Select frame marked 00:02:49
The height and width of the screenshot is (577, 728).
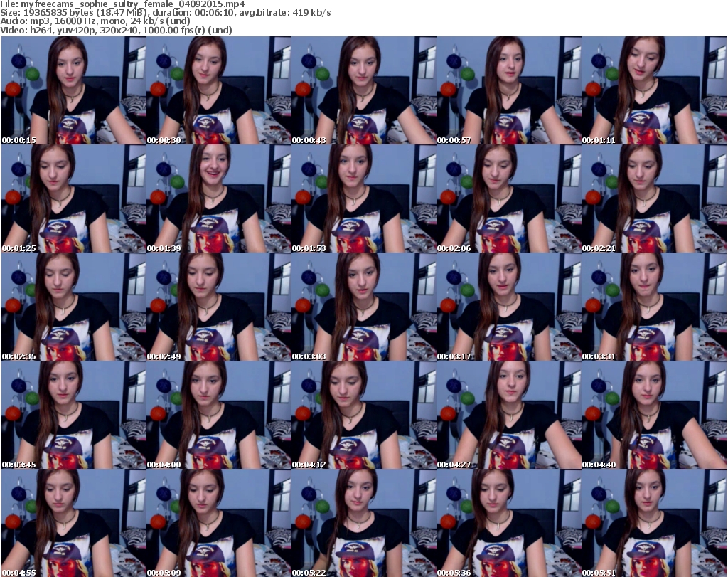(x=219, y=307)
